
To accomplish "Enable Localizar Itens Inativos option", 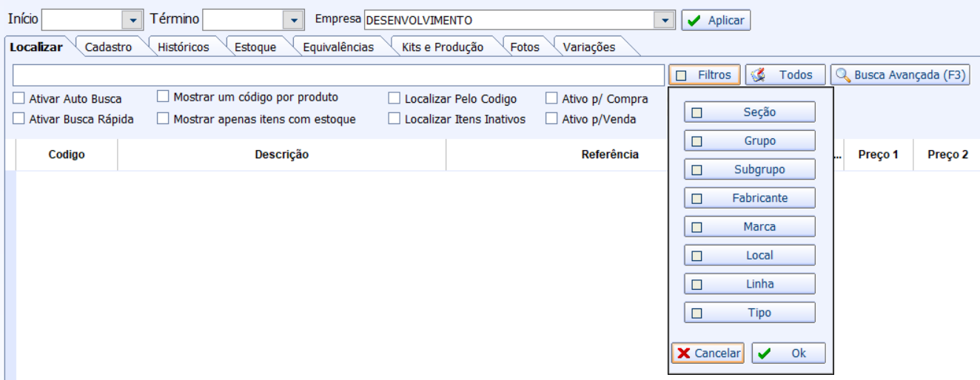I will (395, 118).
